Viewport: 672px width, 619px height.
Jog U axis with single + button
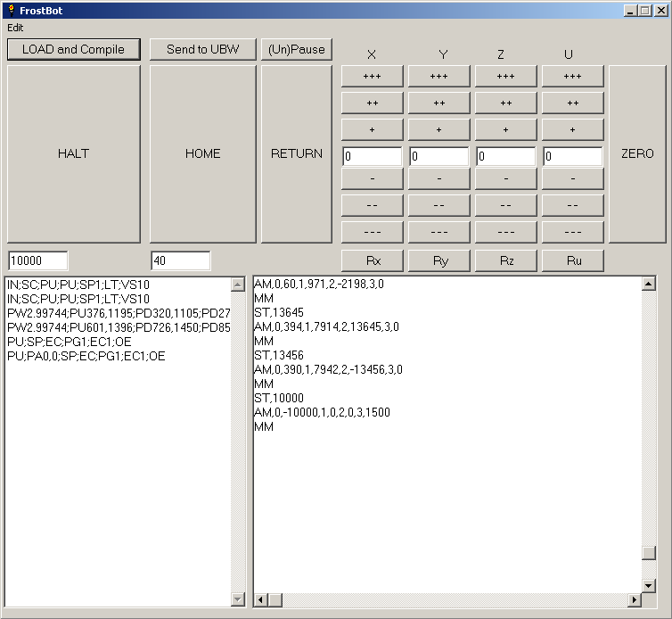[572, 129]
